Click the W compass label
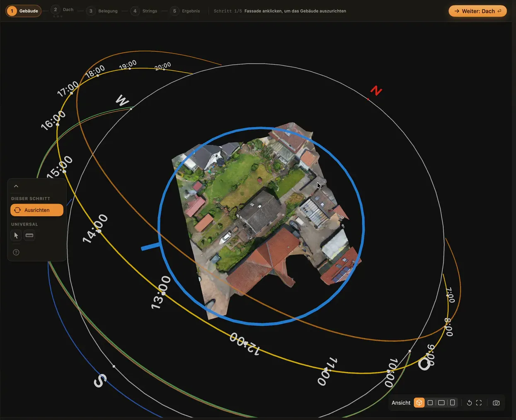 click(x=122, y=100)
